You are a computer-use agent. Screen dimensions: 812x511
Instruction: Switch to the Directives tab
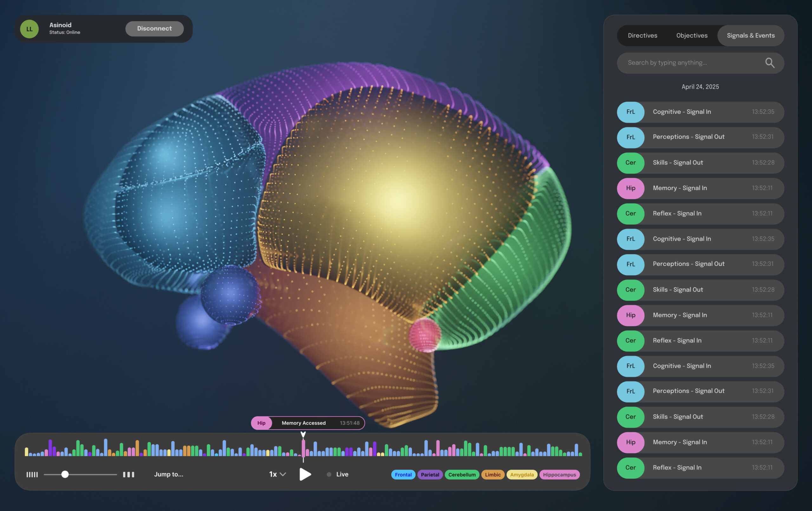tap(642, 36)
